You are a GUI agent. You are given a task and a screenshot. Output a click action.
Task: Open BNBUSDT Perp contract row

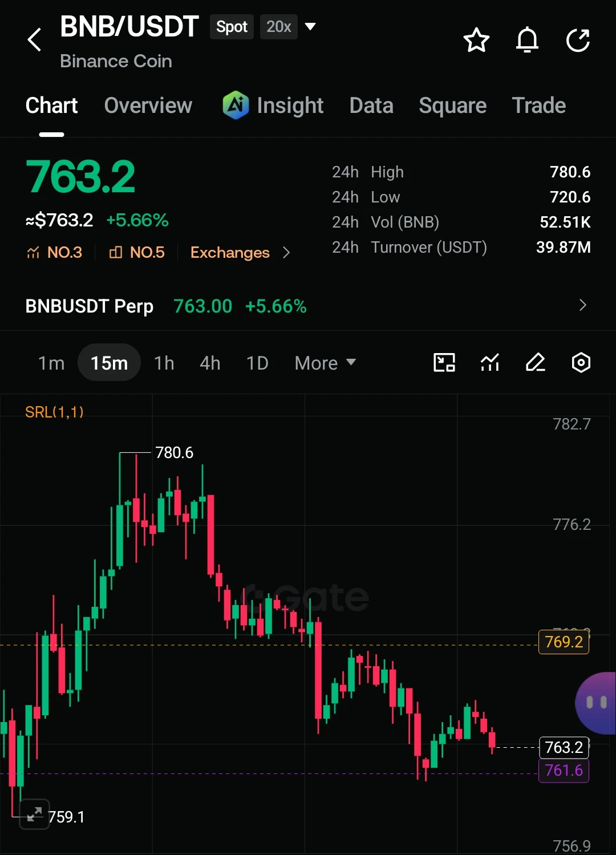pyautogui.click(x=308, y=306)
